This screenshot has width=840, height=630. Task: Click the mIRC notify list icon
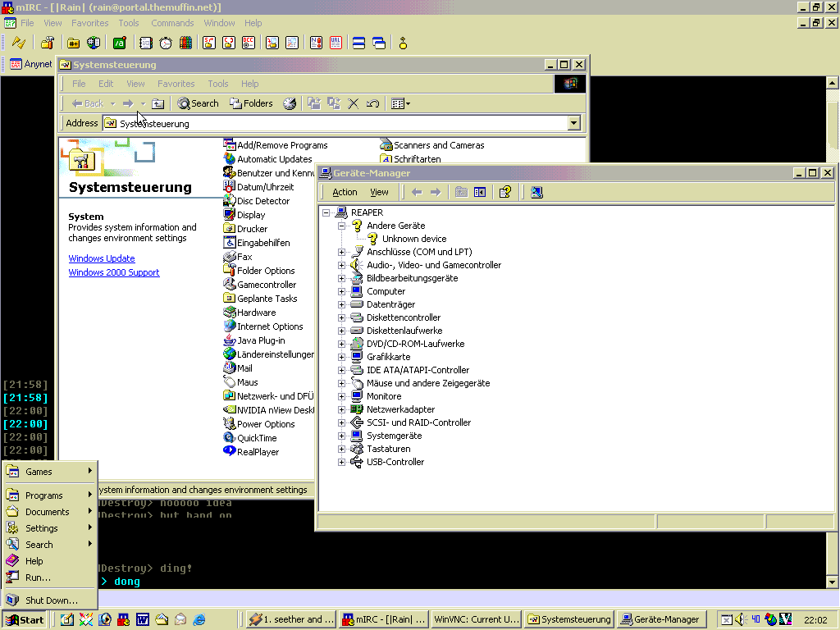316,43
